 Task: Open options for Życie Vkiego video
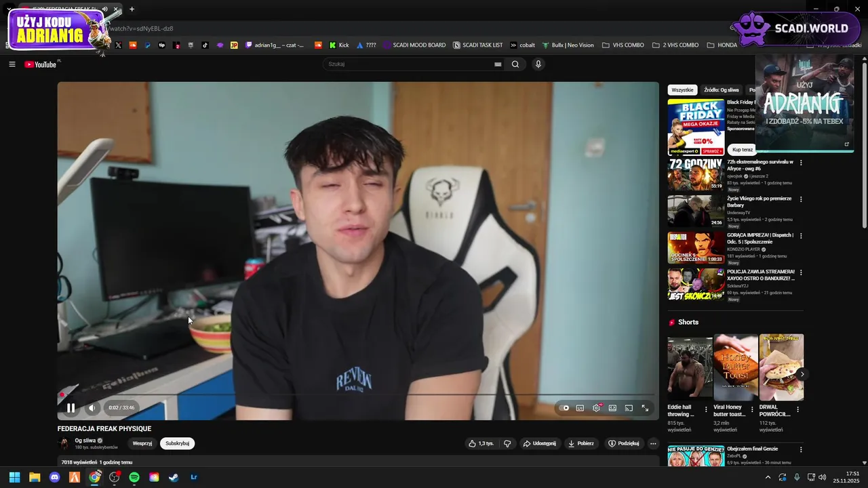click(801, 199)
